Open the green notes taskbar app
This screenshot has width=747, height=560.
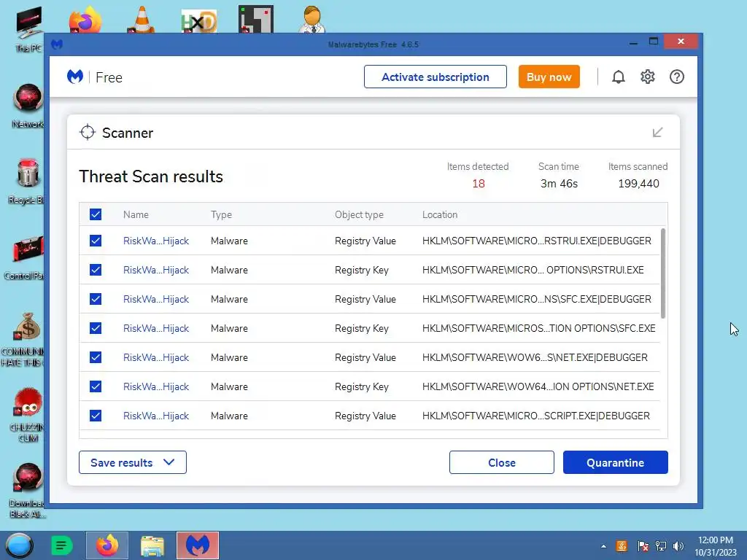tap(61, 545)
